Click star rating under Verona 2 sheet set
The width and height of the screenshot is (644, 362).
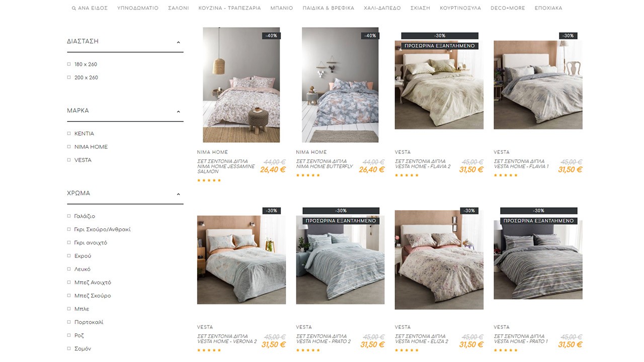209,350
